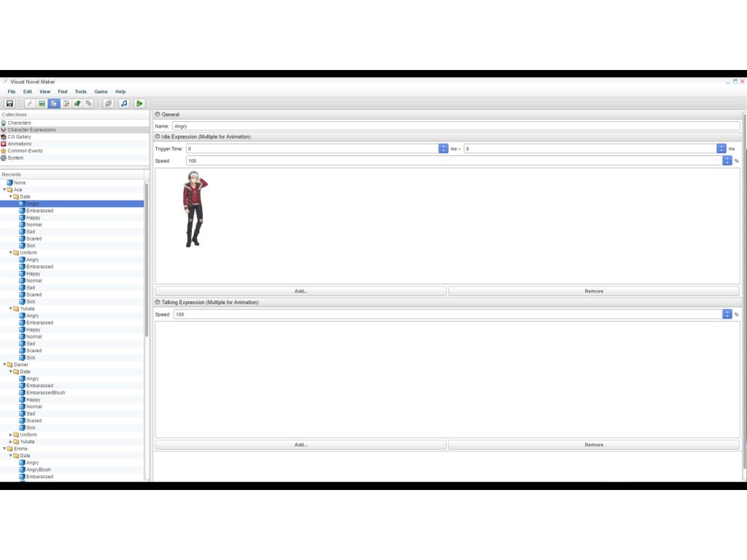This screenshot has width=747, height=560.
Task: Click the Idle Expression Speed stepper arrows
Action: coord(727,161)
